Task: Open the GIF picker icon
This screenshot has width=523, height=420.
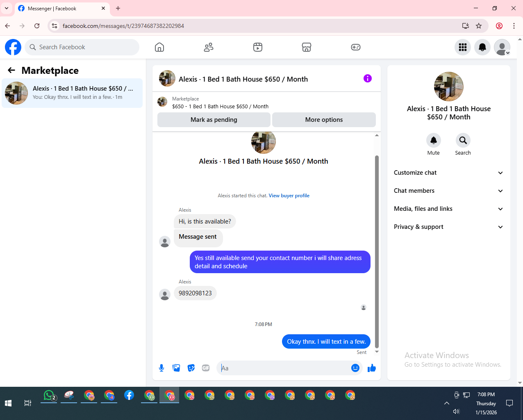Action: 206,368
